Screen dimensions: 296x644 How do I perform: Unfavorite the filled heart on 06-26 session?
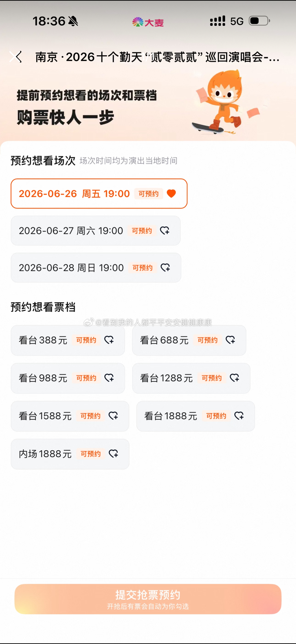coord(171,194)
